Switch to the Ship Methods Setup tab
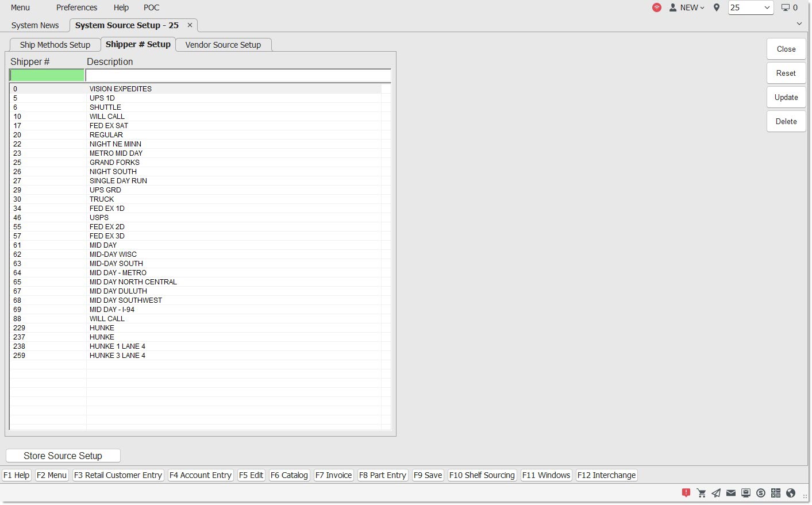 pos(55,45)
